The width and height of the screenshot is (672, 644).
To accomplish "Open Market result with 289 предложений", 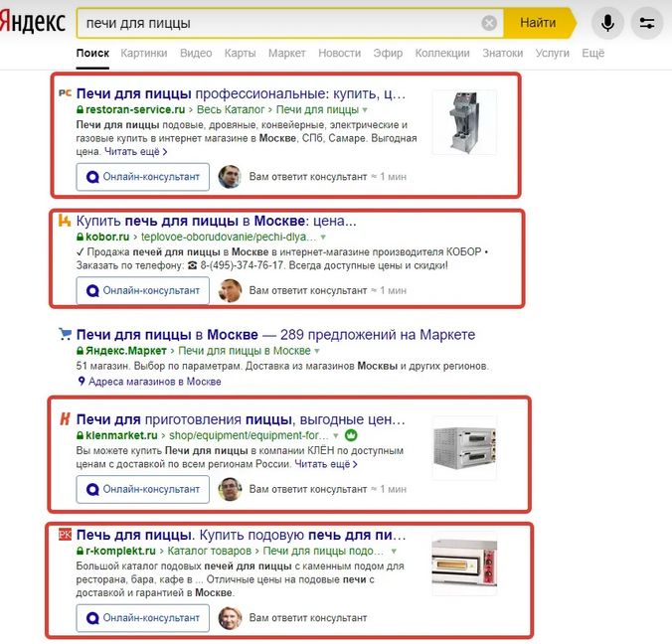I will click(x=275, y=334).
